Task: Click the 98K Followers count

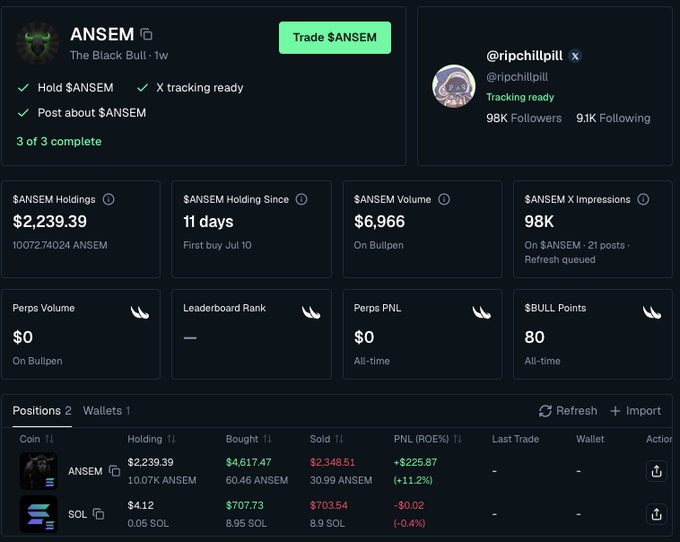Action: pyautogui.click(x=524, y=118)
